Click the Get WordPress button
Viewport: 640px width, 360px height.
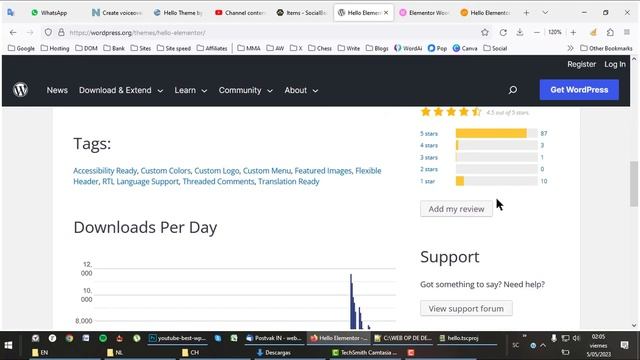coord(579,90)
